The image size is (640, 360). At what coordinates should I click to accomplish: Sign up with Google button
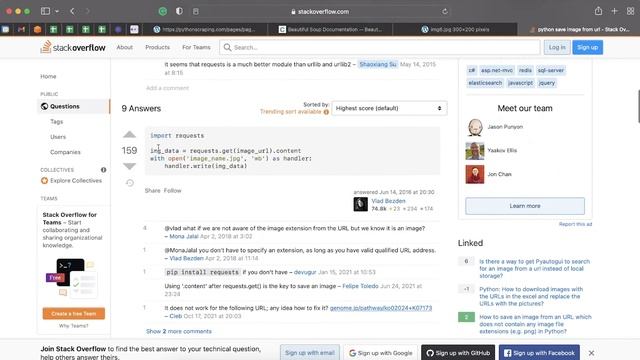pos(380,353)
